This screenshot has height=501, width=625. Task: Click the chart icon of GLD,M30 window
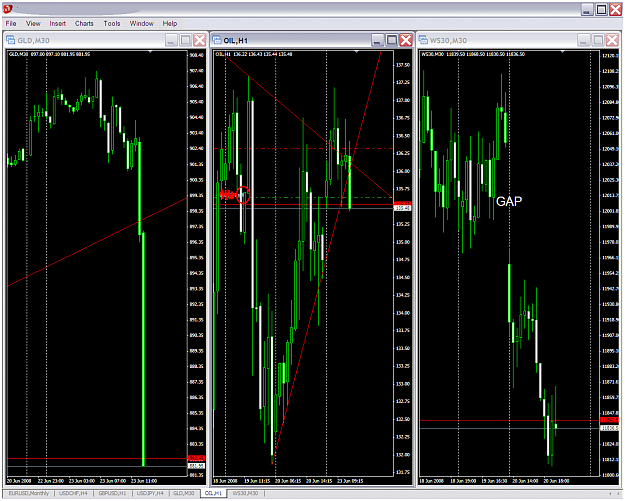[11, 40]
